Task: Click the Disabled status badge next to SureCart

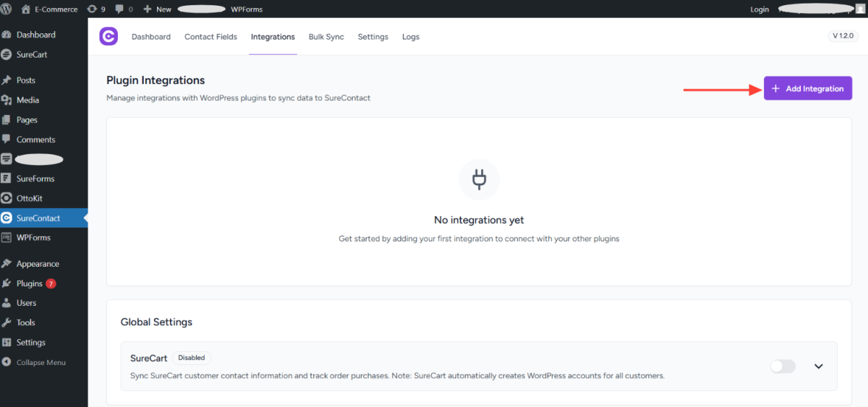Action: pos(192,357)
